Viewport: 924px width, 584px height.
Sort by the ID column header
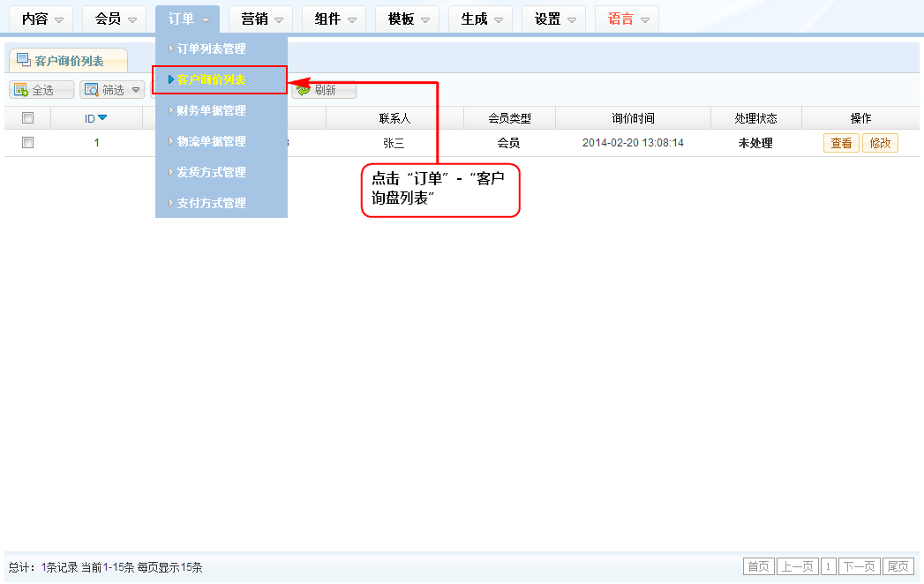95,118
